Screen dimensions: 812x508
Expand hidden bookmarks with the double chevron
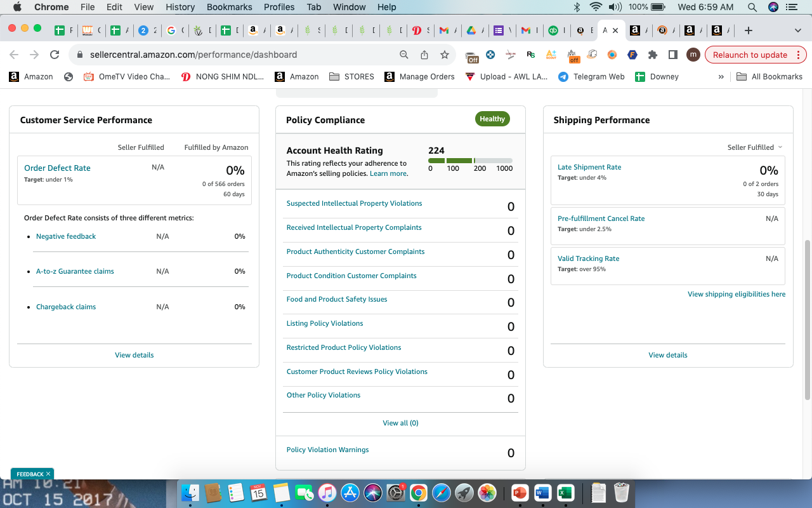click(721, 77)
